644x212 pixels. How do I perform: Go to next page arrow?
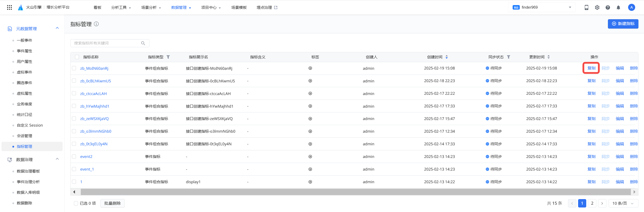pos(602,203)
